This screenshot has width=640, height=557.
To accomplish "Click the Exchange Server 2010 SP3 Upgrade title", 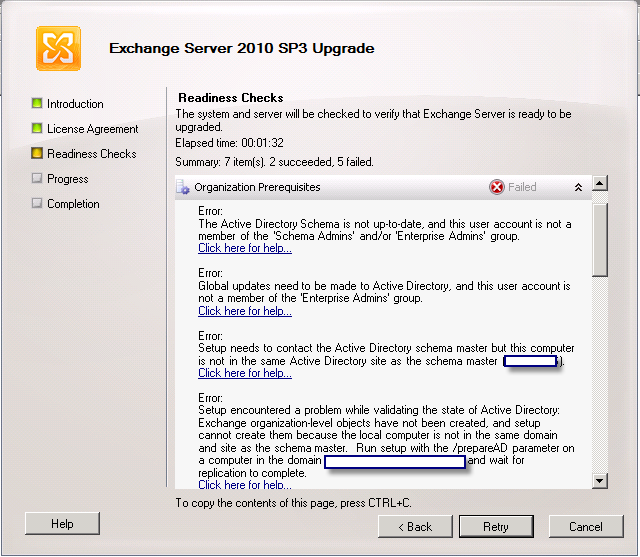I will pos(242,48).
